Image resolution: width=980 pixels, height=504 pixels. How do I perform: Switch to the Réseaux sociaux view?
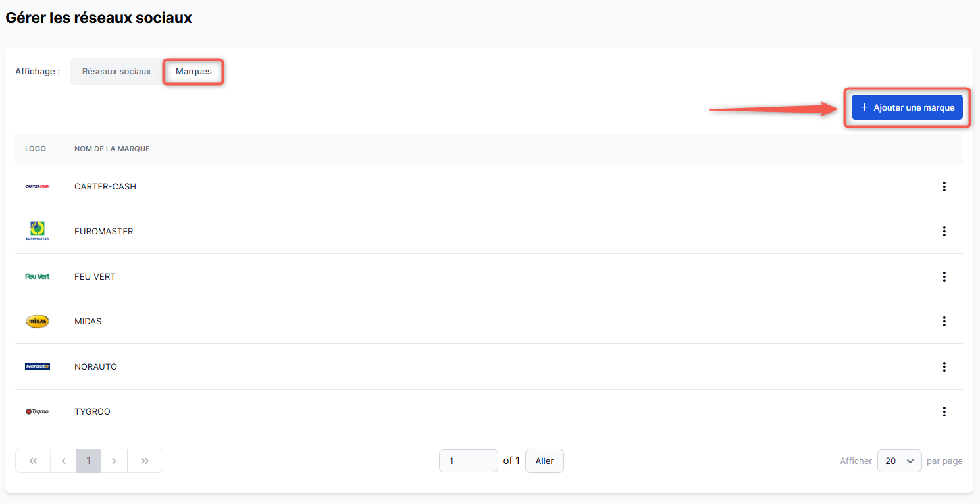(x=116, y=72)
